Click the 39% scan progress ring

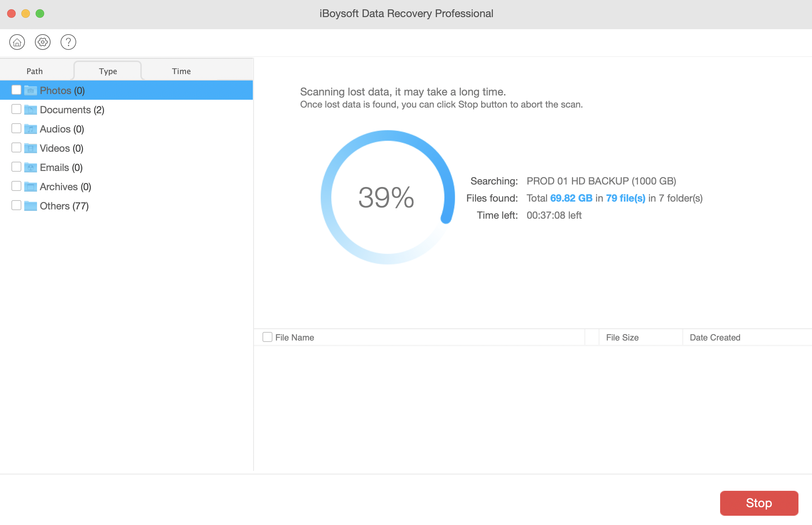pyautogui.click(x=387, y=197)
